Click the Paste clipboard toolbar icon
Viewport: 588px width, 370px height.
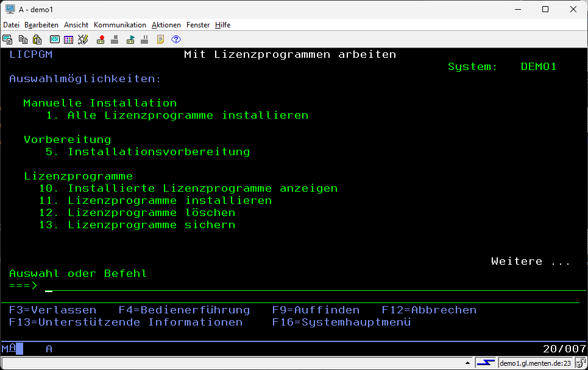(x=37, y=40)
